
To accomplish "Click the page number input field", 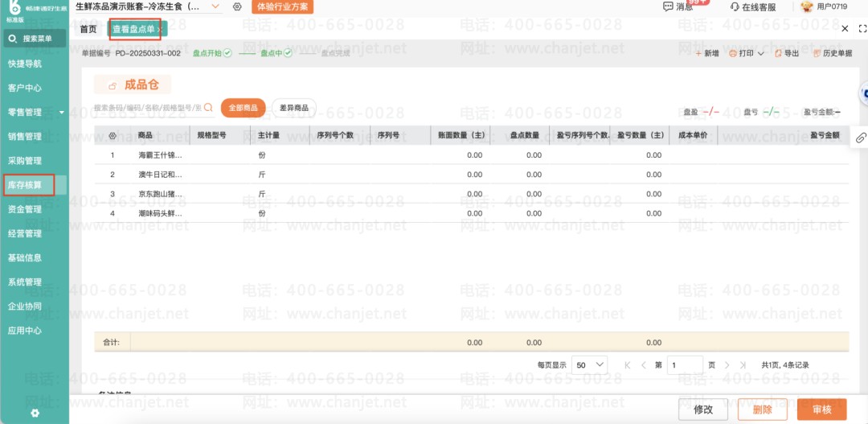I will [x=685, y=365].
